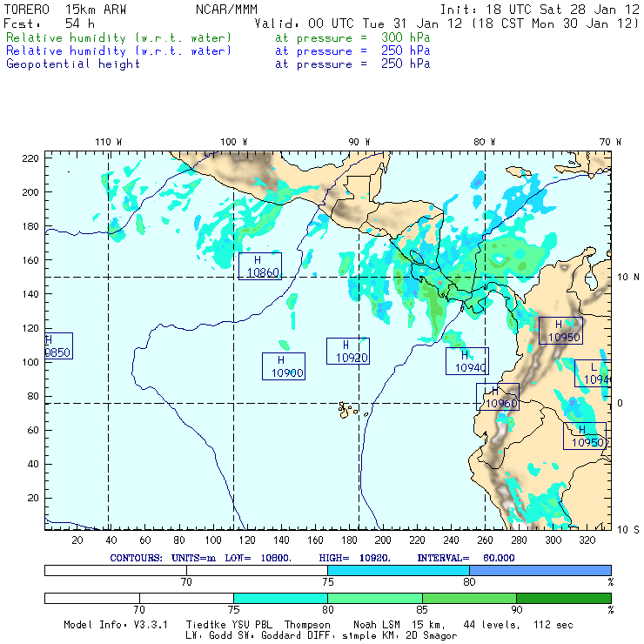This screenshot has height=644, width=644.
Task: Click the "Geopotential height" field label
Action: 73,64
